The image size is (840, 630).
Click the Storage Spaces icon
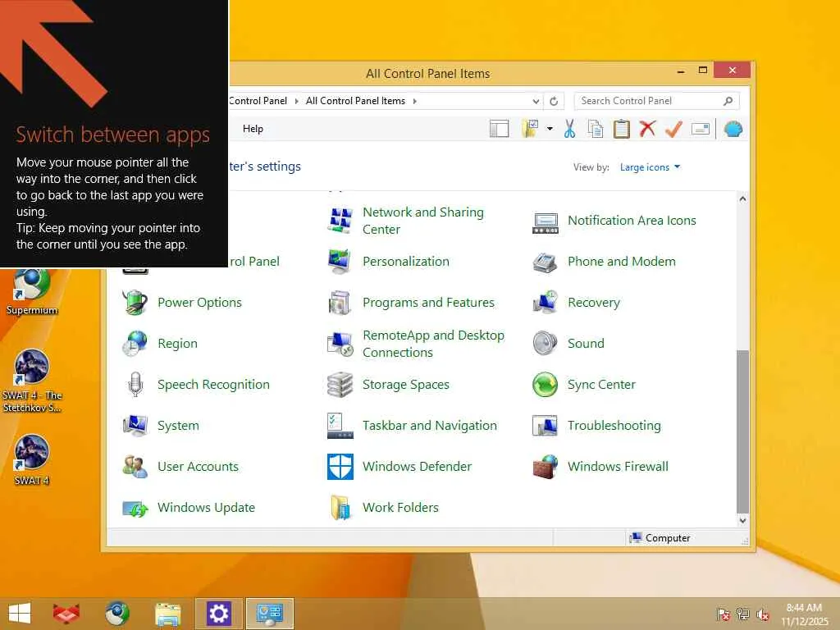pyautogui.click(x=340, y=384)
